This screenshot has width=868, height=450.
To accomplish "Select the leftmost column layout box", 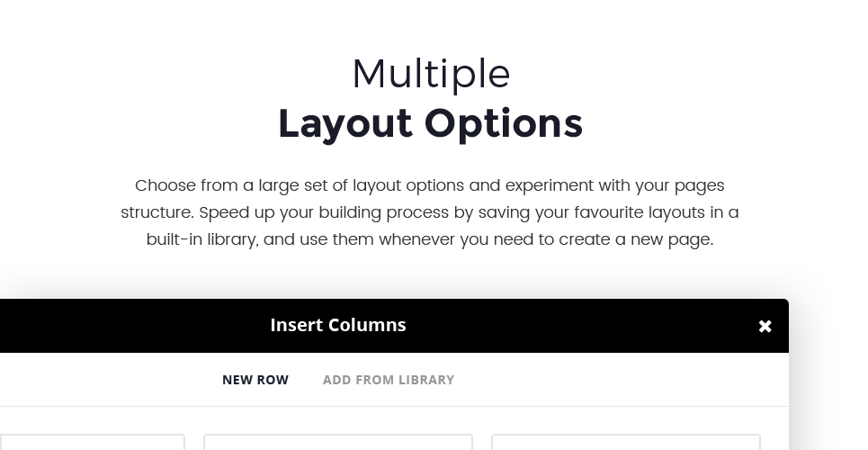I will 92,442.
